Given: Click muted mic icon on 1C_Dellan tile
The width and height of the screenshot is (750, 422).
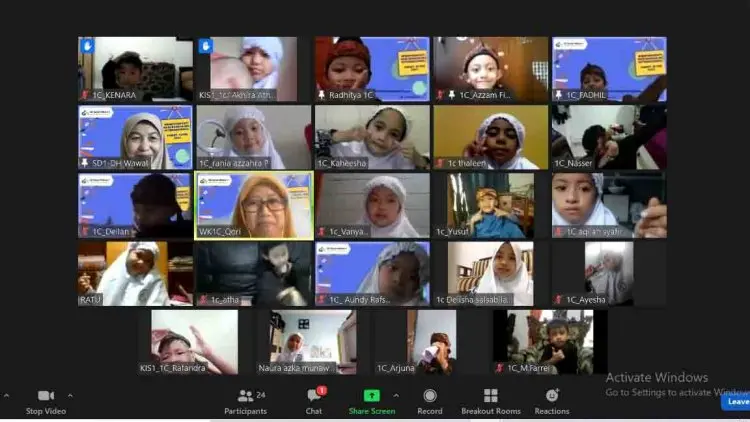Looking at the screenshot, I should click(85, 232).
